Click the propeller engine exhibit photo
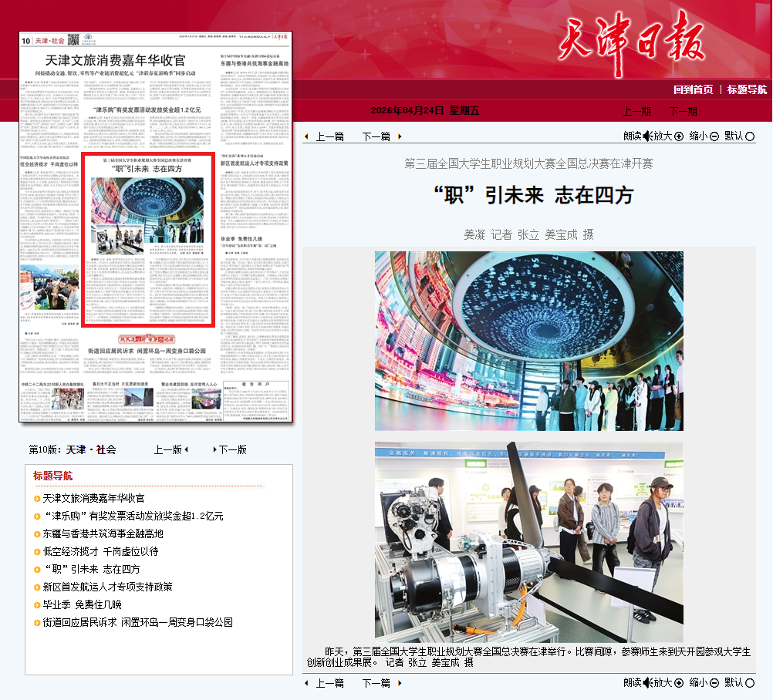 [528, 540]
